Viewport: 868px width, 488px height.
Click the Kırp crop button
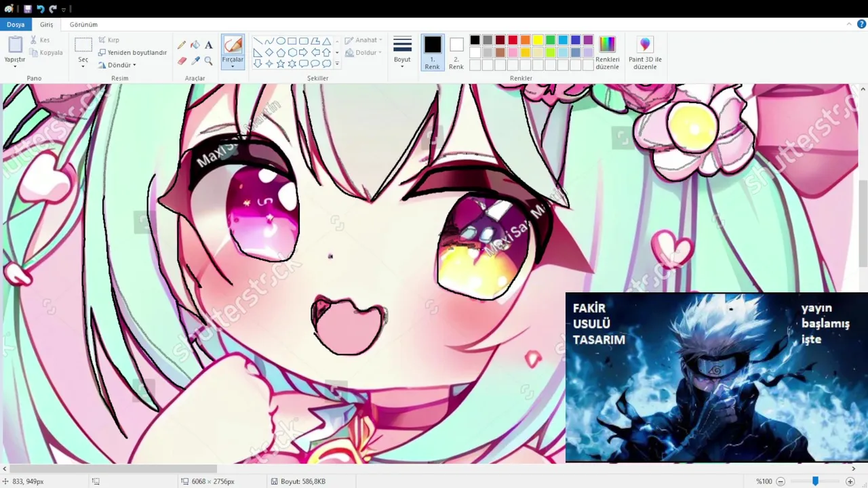tap(108, 40)
